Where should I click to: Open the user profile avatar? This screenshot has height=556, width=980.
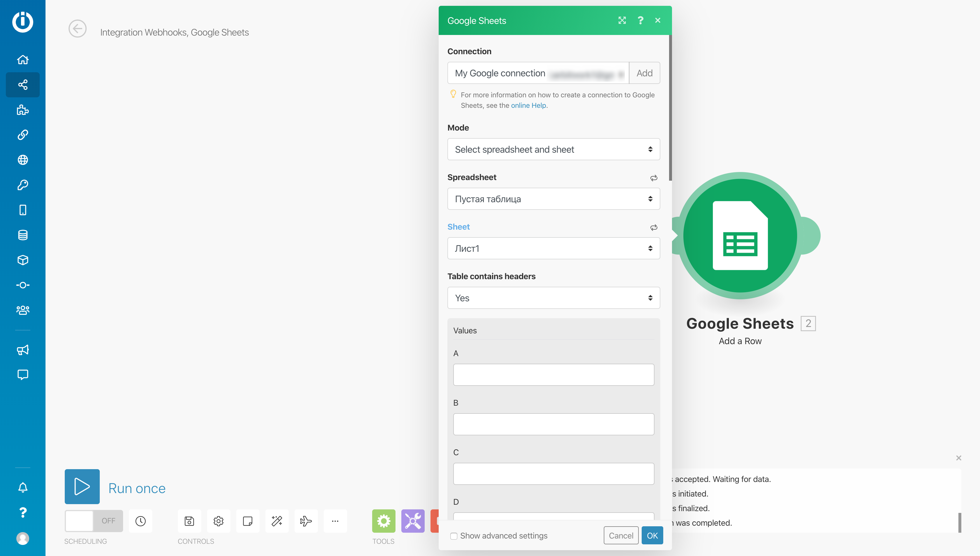coord(22,539)
